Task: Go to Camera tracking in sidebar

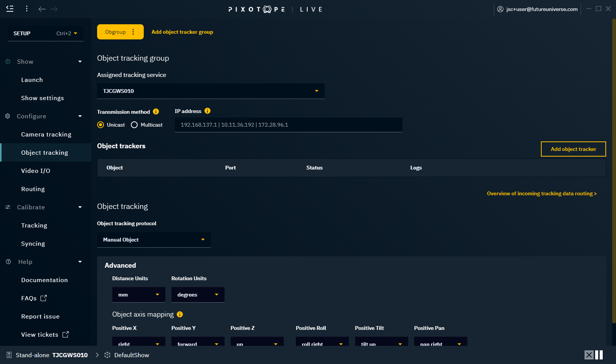Action: tap(46, 134)
